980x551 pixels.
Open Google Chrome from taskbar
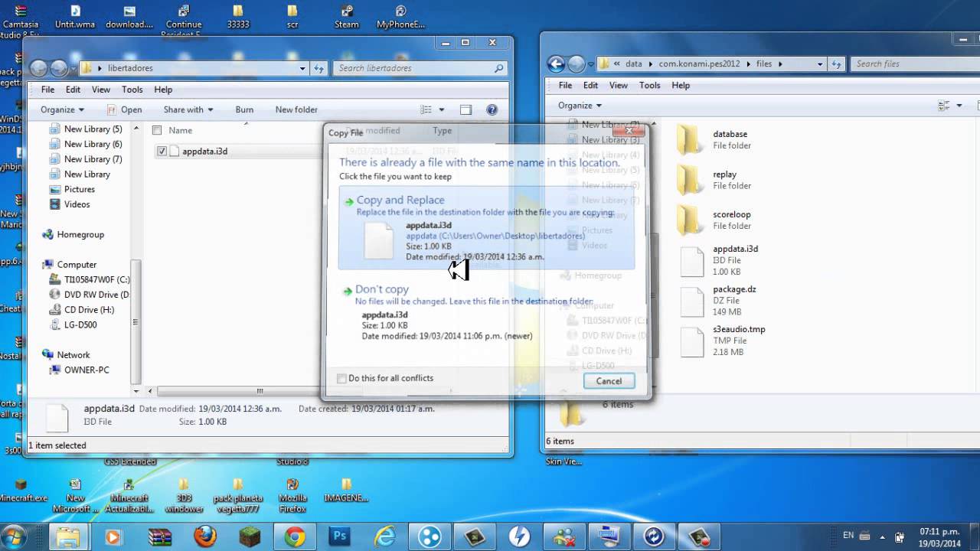tap(295, 536)
